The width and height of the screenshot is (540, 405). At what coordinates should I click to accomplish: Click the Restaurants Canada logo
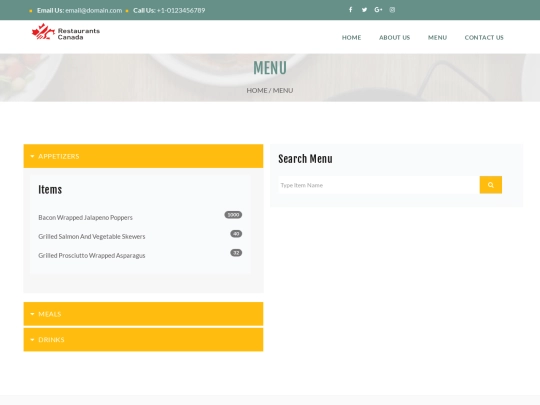pyautogui.click(x=66, y=32)
